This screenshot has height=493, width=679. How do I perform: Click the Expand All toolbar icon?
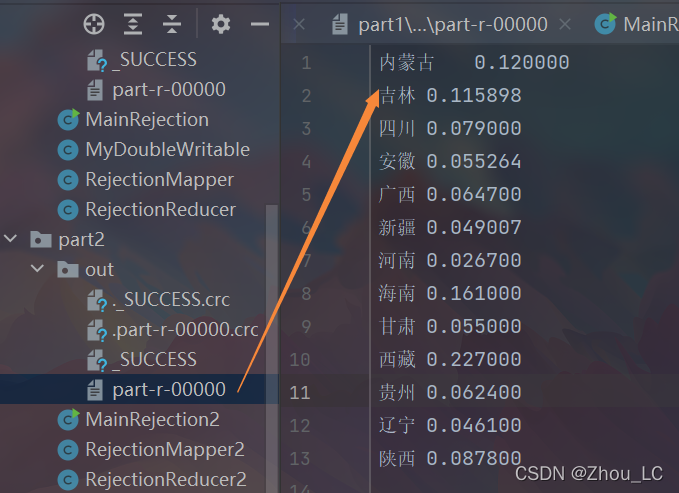pos(133,24)
